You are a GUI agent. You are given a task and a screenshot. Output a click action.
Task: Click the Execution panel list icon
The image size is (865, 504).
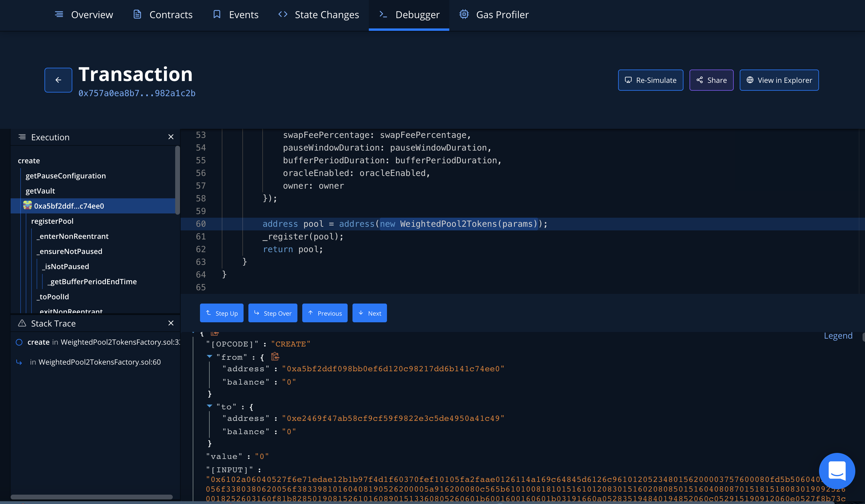[x=22, y=137]
